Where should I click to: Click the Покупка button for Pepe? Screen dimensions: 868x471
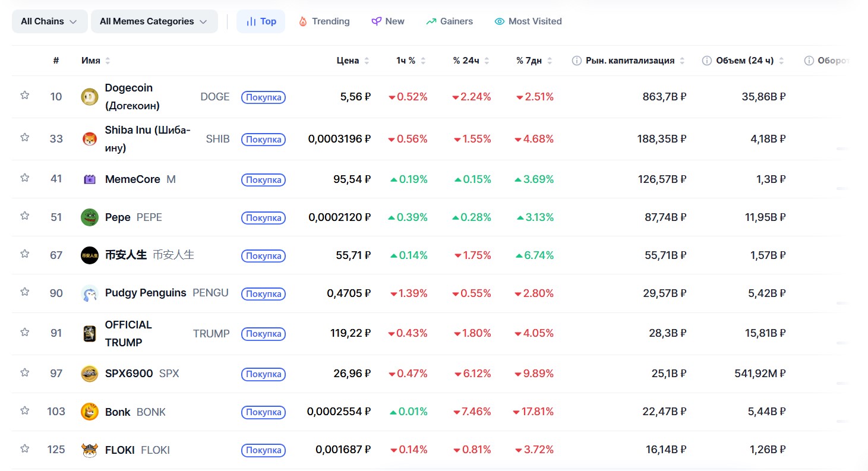click(263, 218)
